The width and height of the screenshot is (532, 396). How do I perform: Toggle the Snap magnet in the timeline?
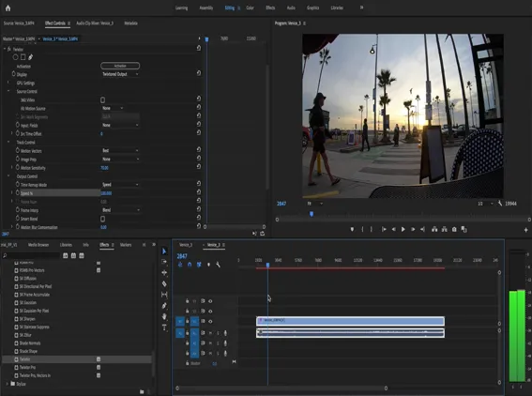click(190, 265)
